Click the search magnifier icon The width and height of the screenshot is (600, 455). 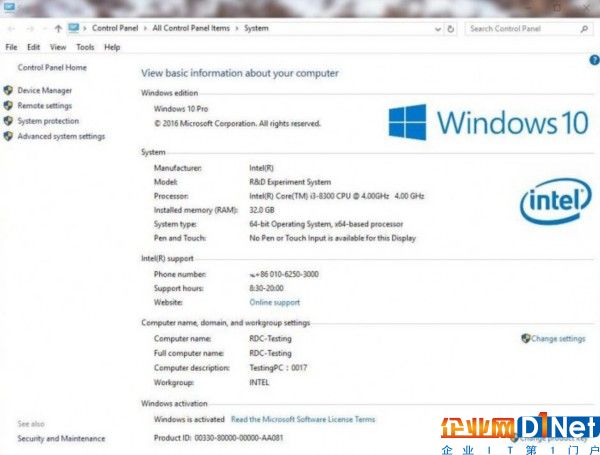[584, 29]
